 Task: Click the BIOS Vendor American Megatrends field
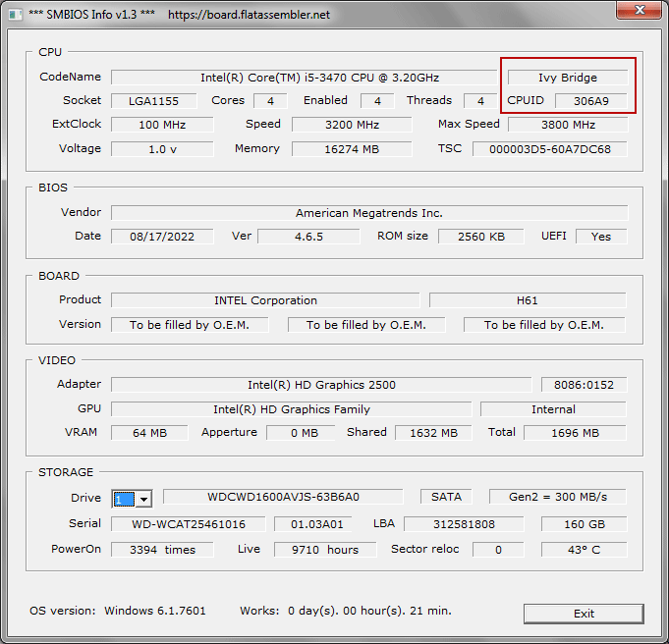368,213
